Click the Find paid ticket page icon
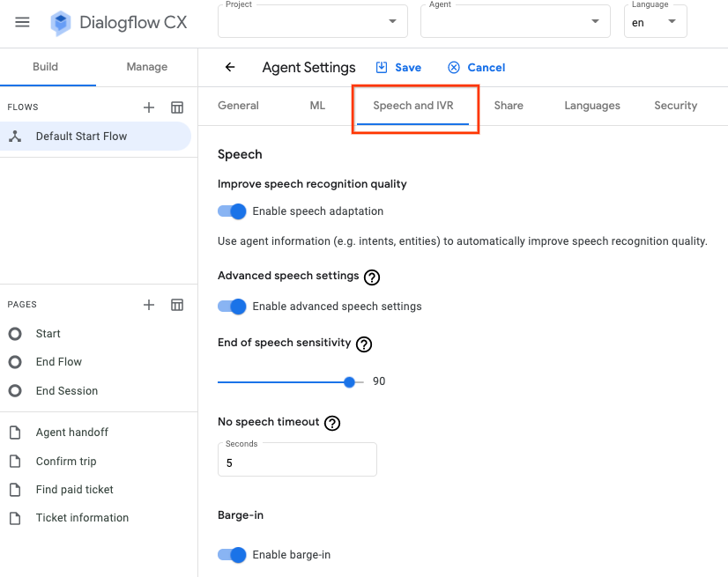Image resolution: width=728 pixels, height=577 pixels. pos(15,490)
